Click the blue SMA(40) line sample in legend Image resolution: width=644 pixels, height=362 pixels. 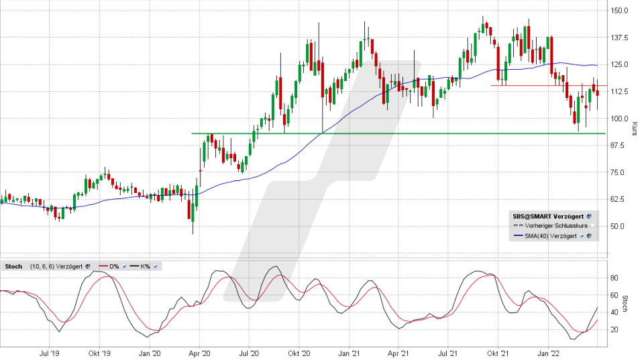(519, 235)
